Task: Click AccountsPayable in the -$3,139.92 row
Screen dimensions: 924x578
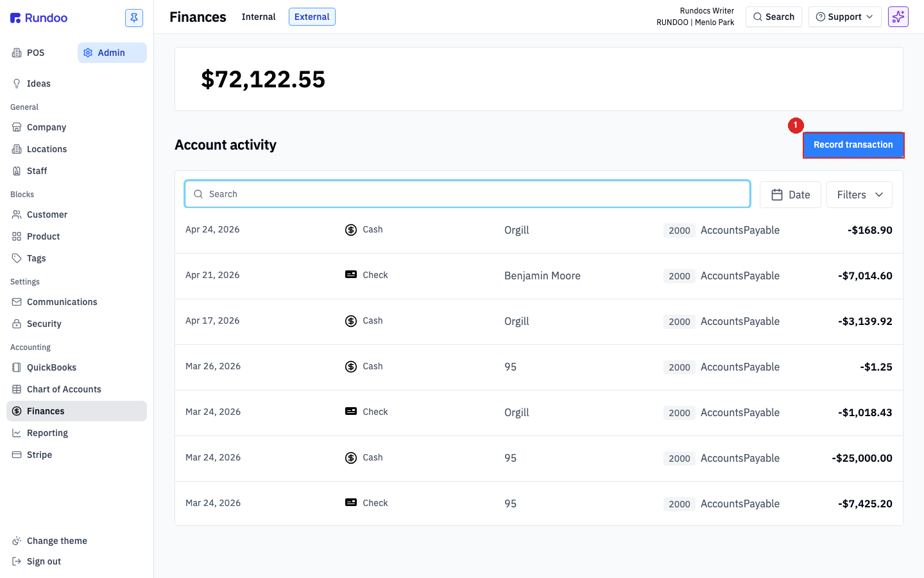Action: 740,321
